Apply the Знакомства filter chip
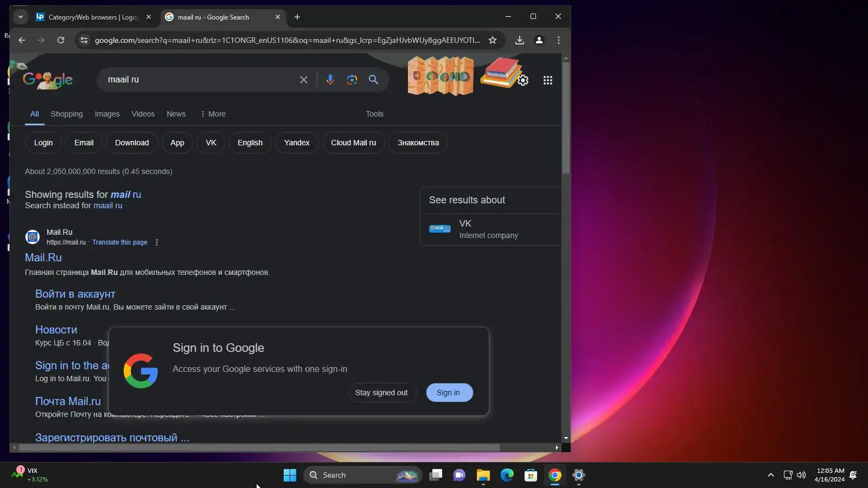 pyautogui.click(x=418, y=143)
